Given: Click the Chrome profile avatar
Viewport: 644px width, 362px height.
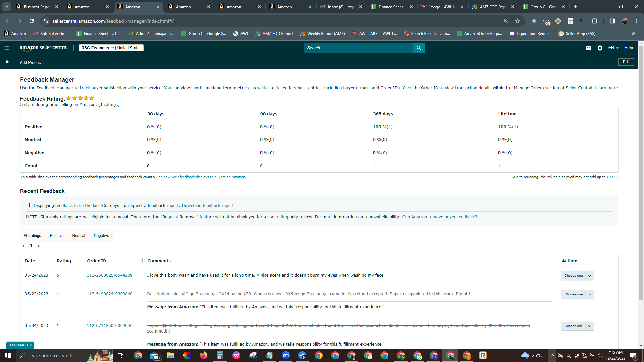Looking at the screenshot, I should (624, 21).
